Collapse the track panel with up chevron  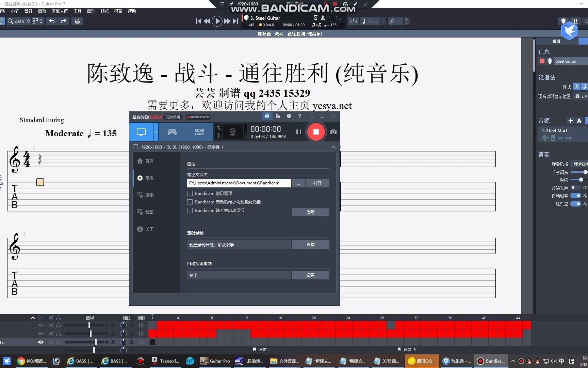click(x=33, y=318)
